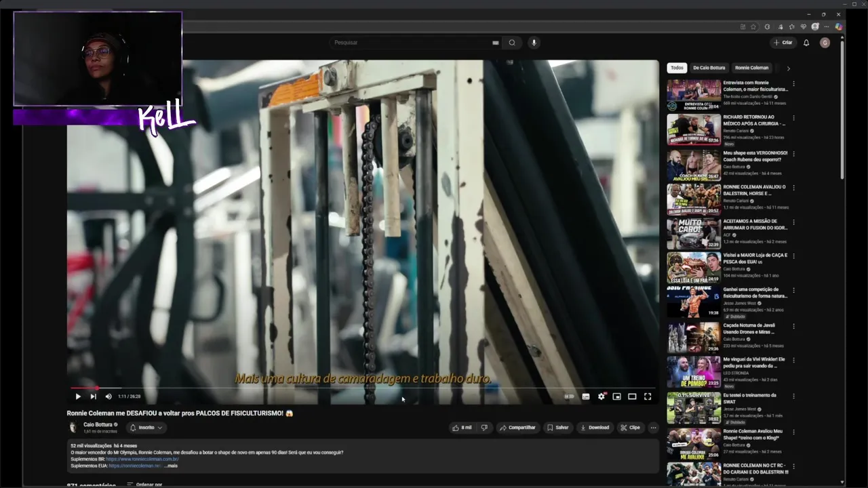This screenshot has height=488, width=868.
Task: Sort comments with Ordenar por
Action: pos(144,484)
